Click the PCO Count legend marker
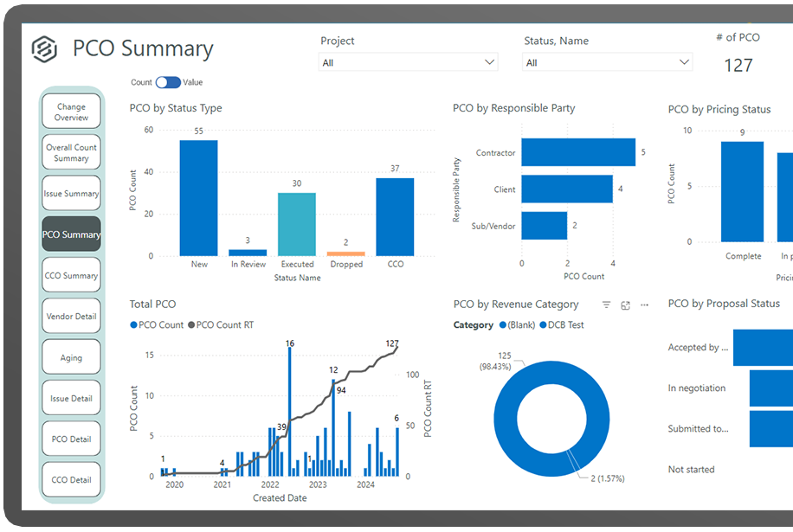Screen dimensions: 793x532 pos(133,325)
